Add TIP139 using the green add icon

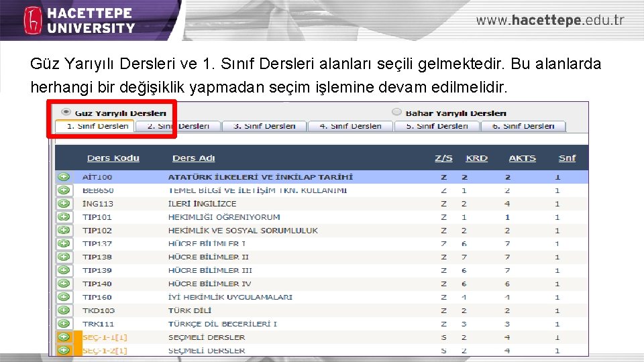tap(64, 270)
